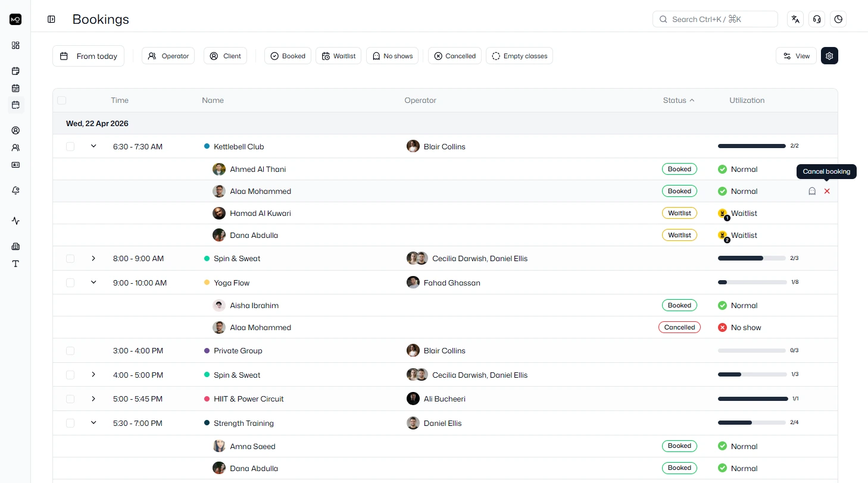Click the language translate icon
The width and height of the screenshot is (868, 483).
tap(795, 20)
